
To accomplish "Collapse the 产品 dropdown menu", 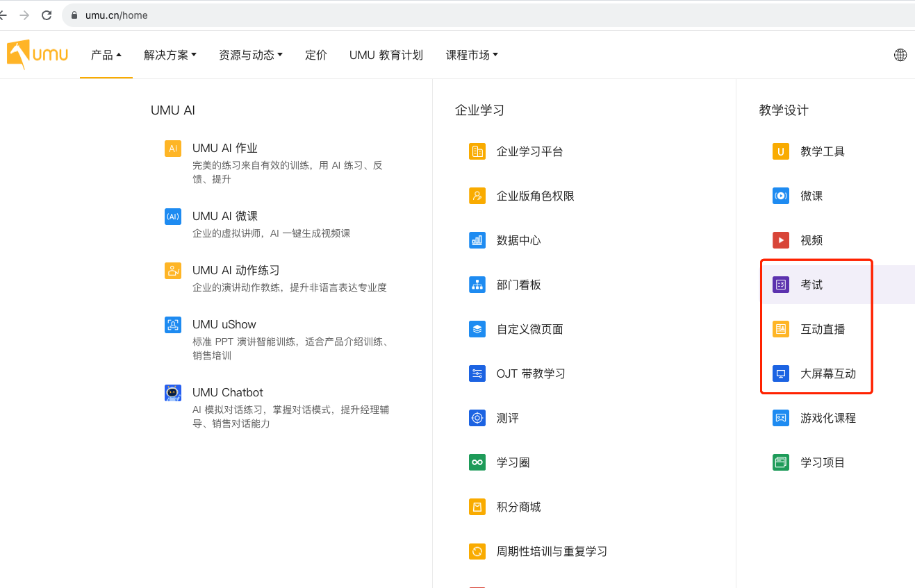I will click(106, 55).
